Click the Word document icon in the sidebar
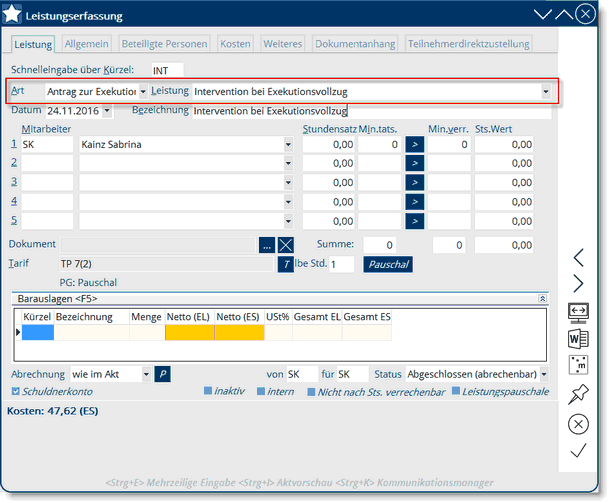This screenshot has width=609, height=503. click(x=578, y=337)
